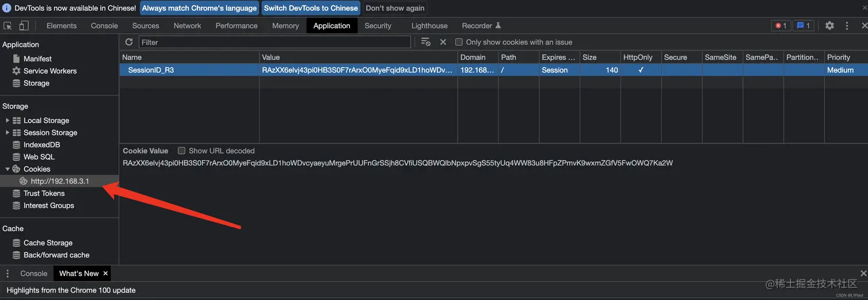Screen dimensions: 868x300
Task: Open the Network tab
Action: [187, 26]
